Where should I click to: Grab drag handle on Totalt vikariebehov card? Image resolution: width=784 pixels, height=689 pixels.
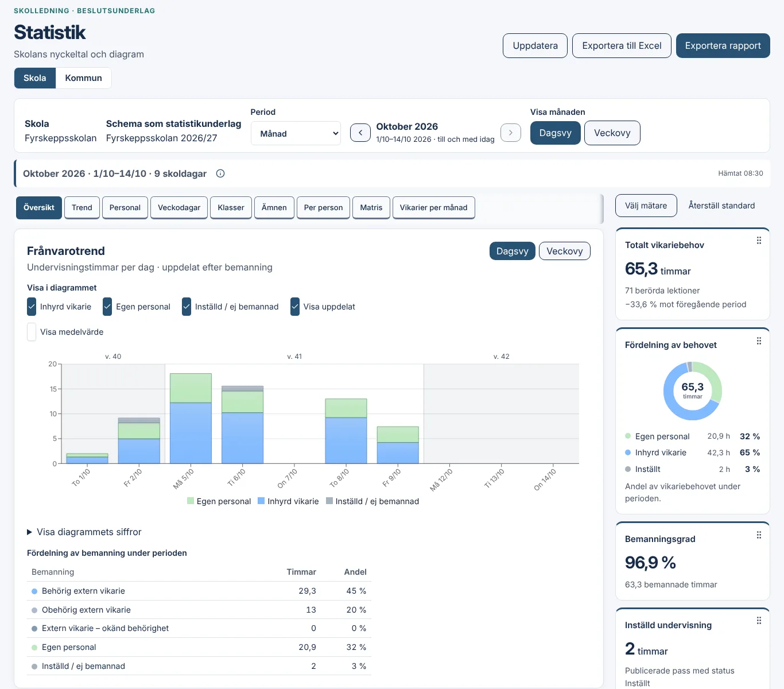[759, 241]
